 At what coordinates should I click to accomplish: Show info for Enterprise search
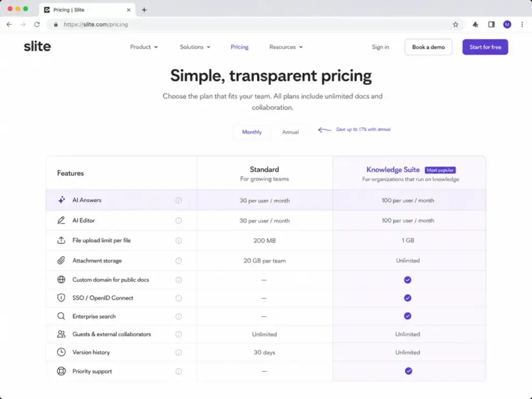pyautogui.click(x=179, y=316)
